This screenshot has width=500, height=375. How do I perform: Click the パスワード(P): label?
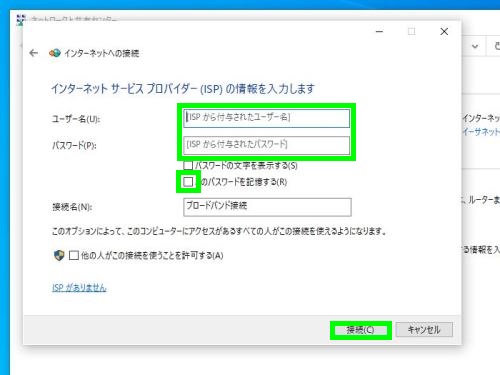tap(74, 146)
